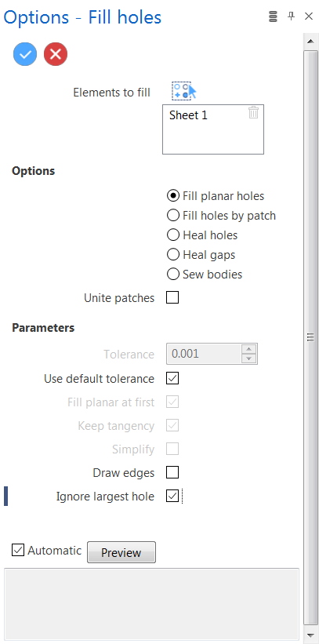319x644 pixels.
Task: Cancel with the red X icon
Action: pyautogui.click(x=56, y=54)
